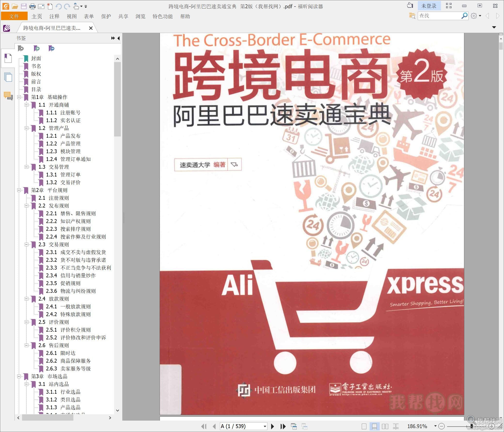Collapse the 2.3 交易规则 node
504x432 pixels.
[x=26, y=245]
